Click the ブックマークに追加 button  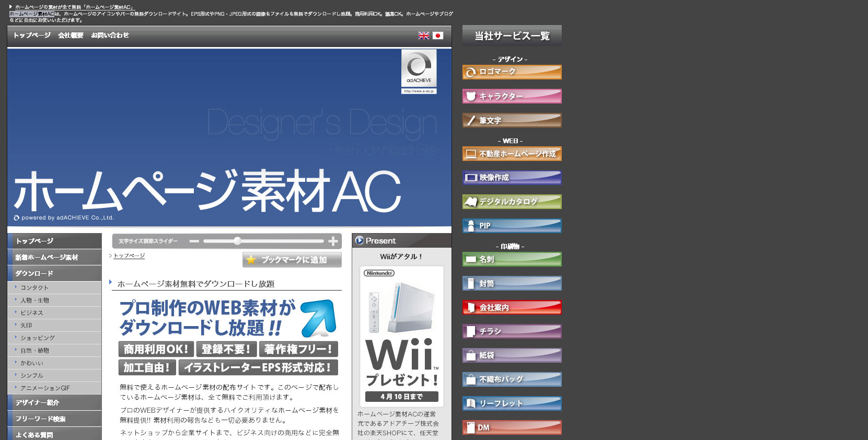[292, 260]
